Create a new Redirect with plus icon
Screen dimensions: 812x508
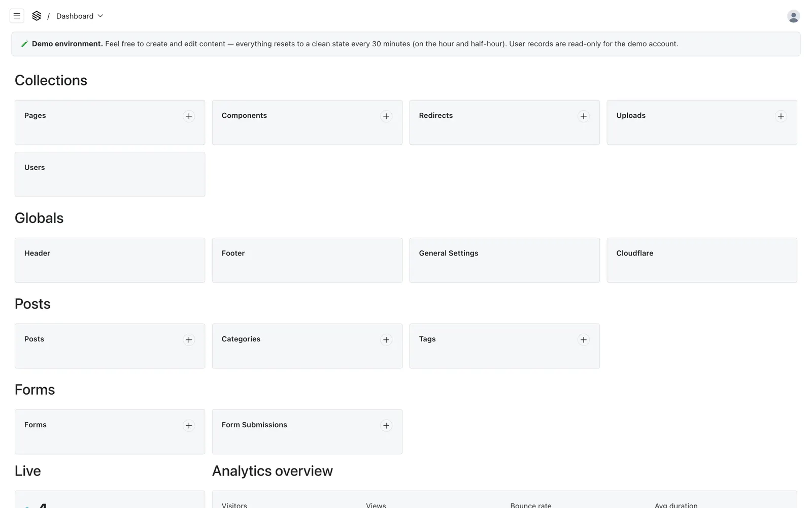pyautogui.click(x=584, y=116)
